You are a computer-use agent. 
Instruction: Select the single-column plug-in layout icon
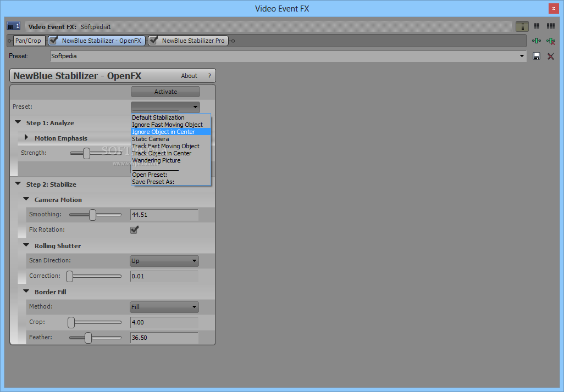pyautogui.click(x=522, y=26)
